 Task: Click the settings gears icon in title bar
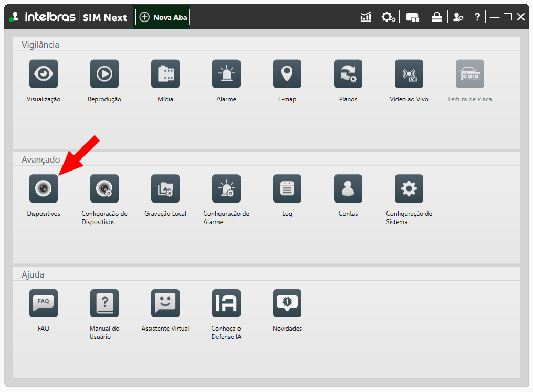[x=388, y=17]
